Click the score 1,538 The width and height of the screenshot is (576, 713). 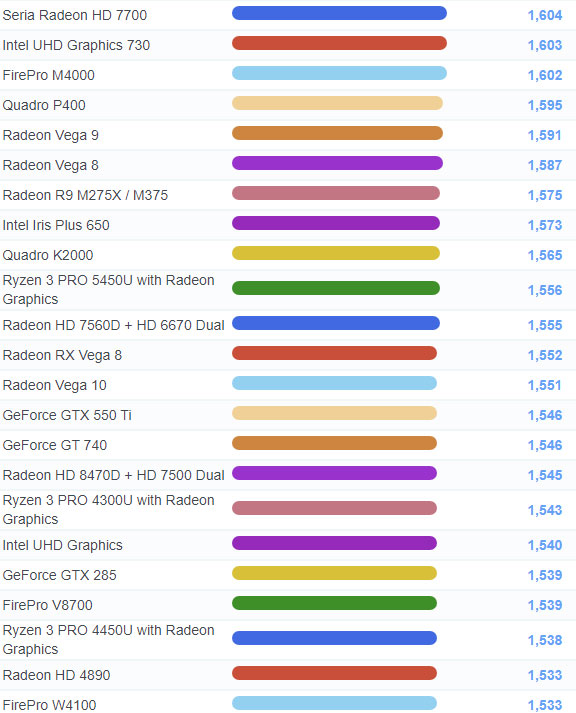coord(545,641)
